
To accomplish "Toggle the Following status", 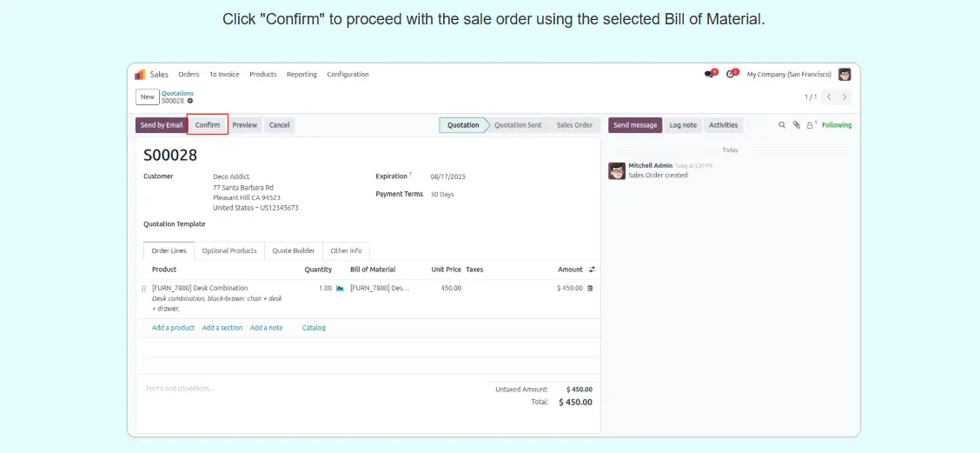I will pyautogui.click(x=837, y=125).
